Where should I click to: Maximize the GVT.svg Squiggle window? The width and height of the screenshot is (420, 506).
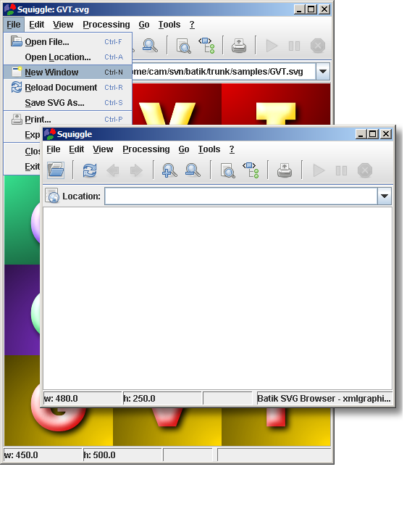pos(311,9)
